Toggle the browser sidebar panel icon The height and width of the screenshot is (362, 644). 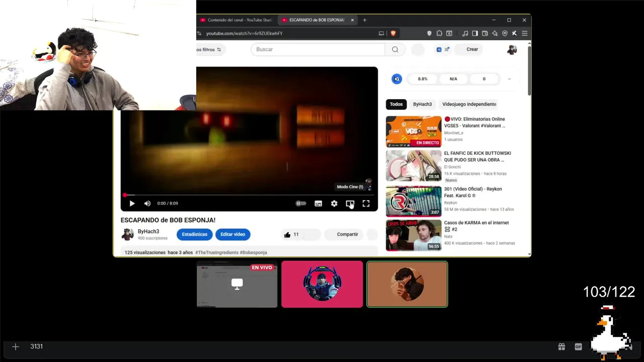pos(474,33)
